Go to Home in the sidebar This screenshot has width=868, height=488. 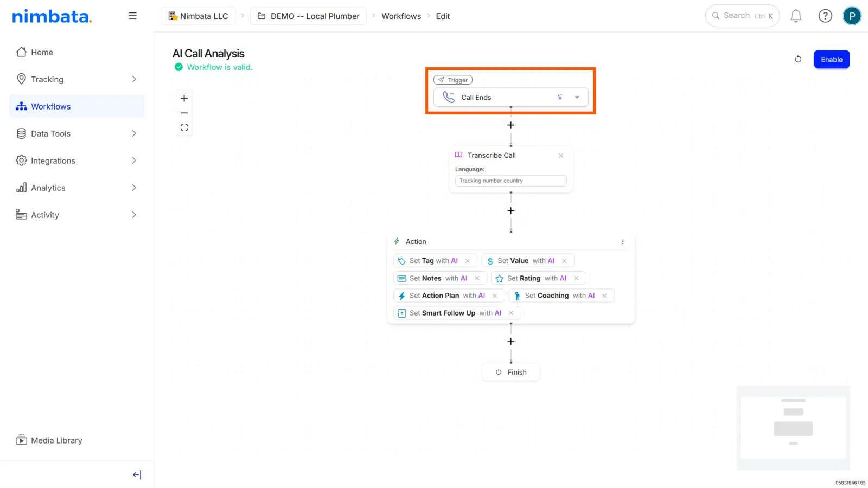click(76, 52)
